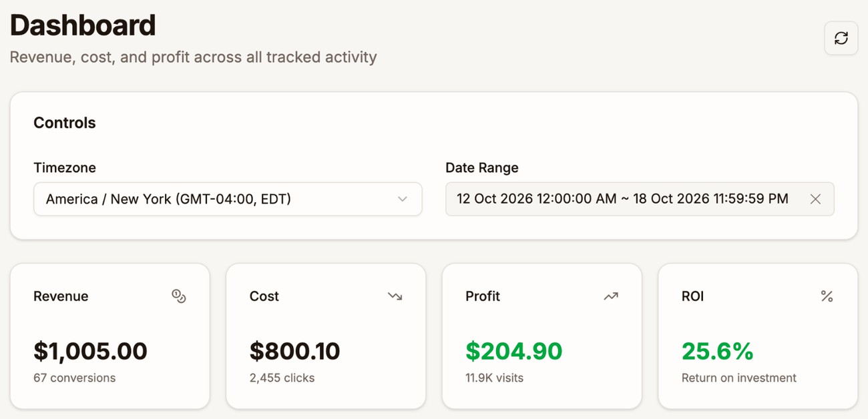Screen dimensions: 868x419
Task: Click the ROI card title
Action: 693,296
